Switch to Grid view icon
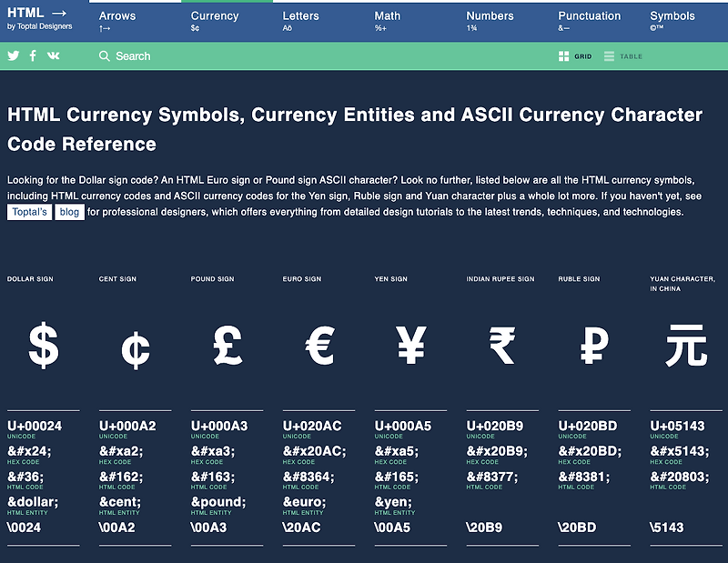This screenshot has height=563, width=728. coord(563,56)
